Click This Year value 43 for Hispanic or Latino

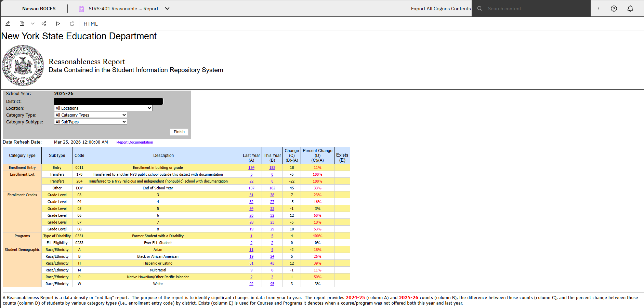272,263
